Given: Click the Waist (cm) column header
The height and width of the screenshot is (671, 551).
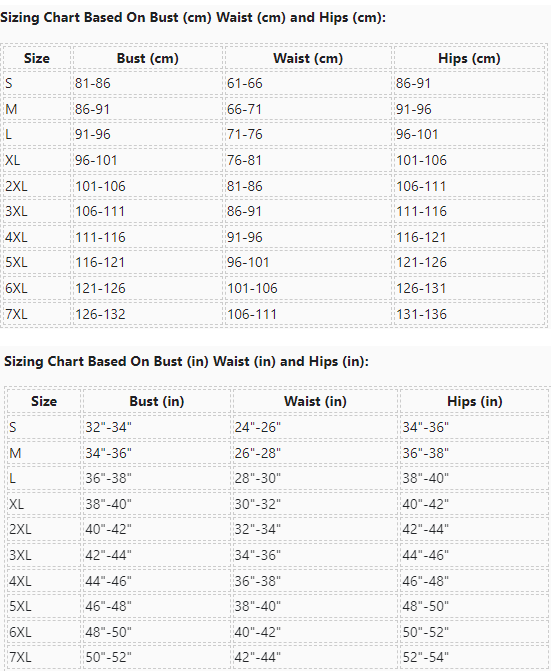Looking at the screenshot, I should [x=308, y=58].
